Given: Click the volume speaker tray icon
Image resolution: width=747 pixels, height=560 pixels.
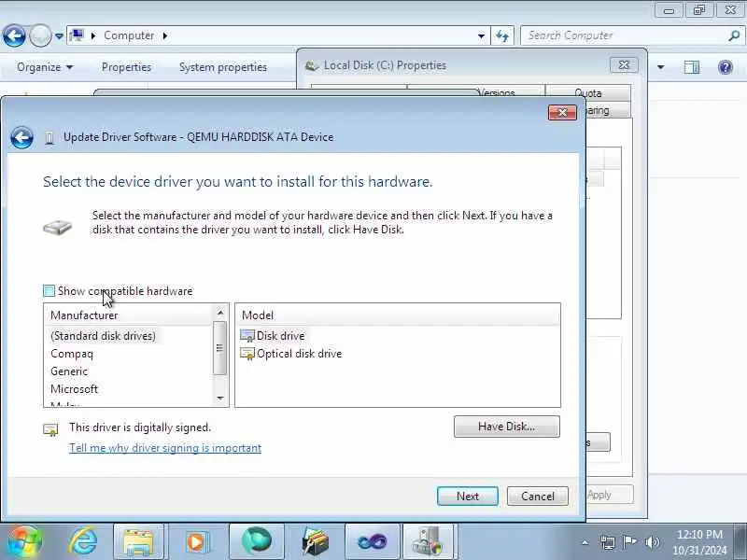Looking at the screenshot, I should (x=652, y=542).
